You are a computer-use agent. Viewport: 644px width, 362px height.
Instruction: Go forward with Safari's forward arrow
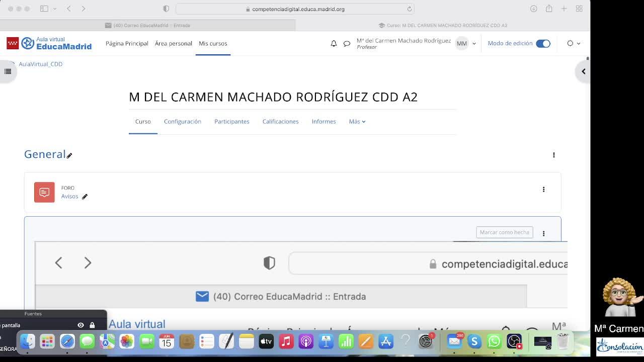pyautogui.click(x=84, y=9)
